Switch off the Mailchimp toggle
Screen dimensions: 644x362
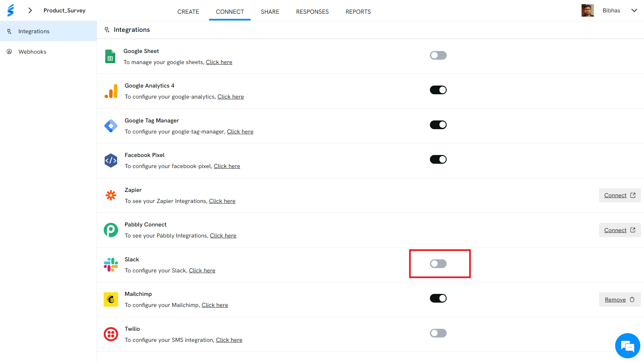pyautogui.click(x=438, y=298)
